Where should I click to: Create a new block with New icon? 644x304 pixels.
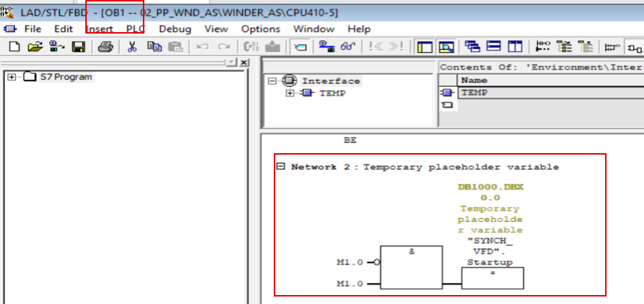(x=14, y=47)
